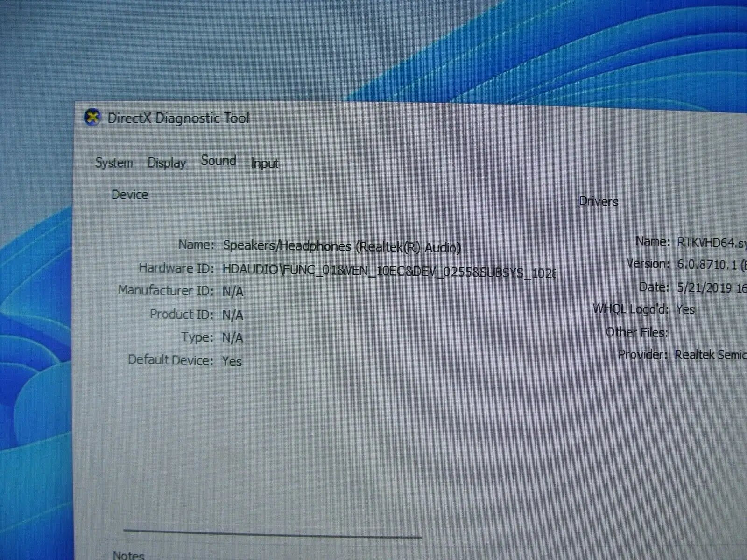Click the Type N/A value

coord(233,338)
